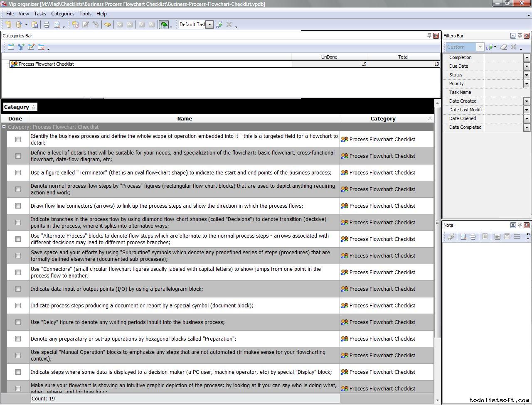Click the Add Category icon in Categories Bar
This screenshot has height=405, width=532.
coord(11,47)
